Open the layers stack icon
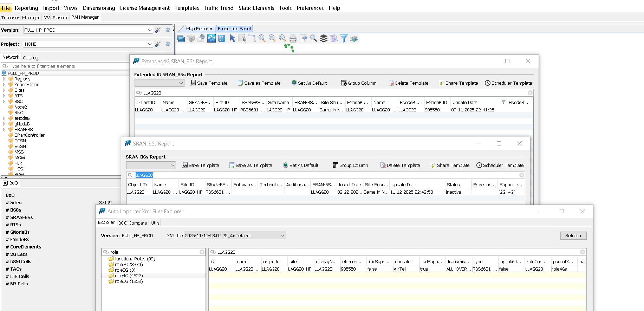The image size is (644, 311). [x=324, y=39]
